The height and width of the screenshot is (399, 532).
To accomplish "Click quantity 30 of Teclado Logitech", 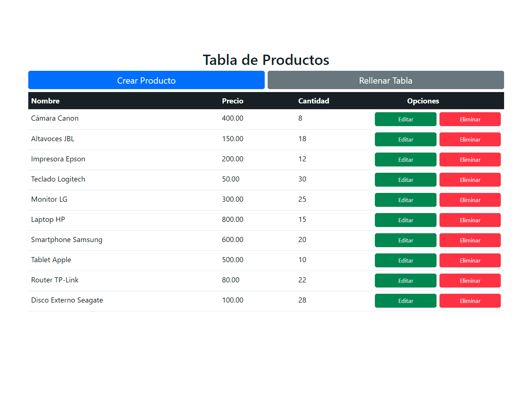I will tap(334, 180).
